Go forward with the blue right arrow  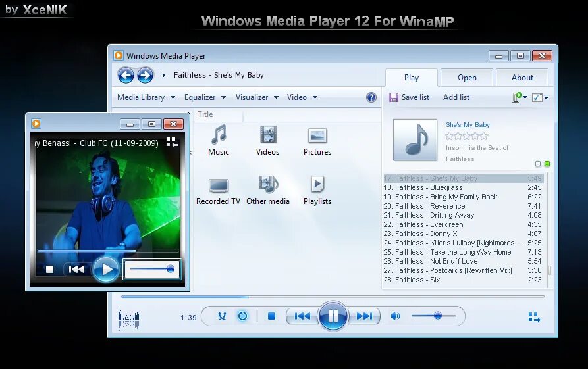click(x=145, y=75)
